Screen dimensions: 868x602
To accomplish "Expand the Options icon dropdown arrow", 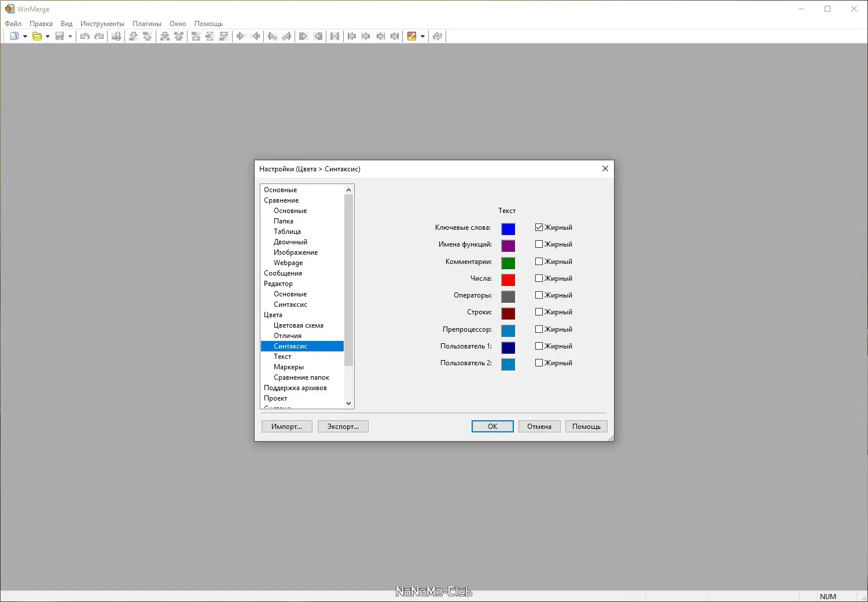I will (x=422, y=36).
